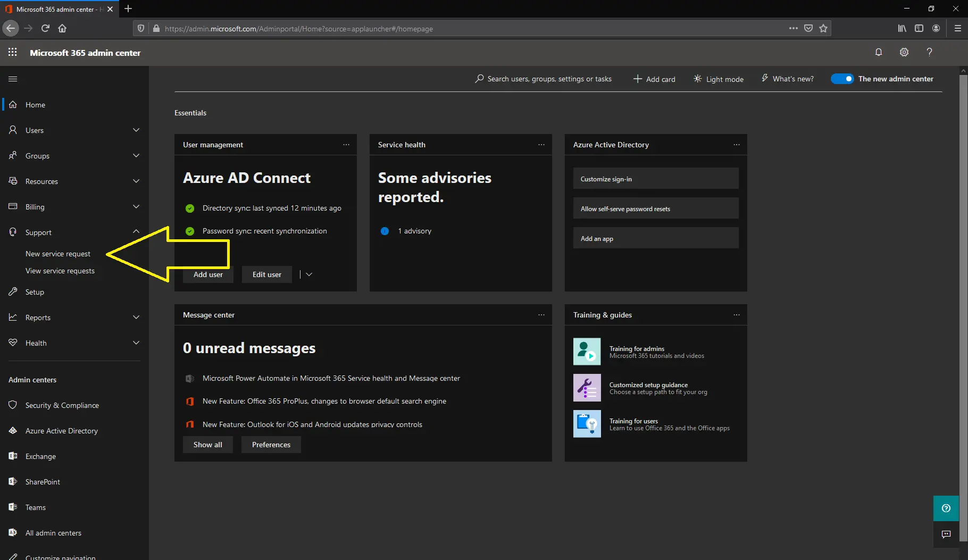Open settings gear in admin header
This screenshot has width=968, height=560.
point(904,52)
